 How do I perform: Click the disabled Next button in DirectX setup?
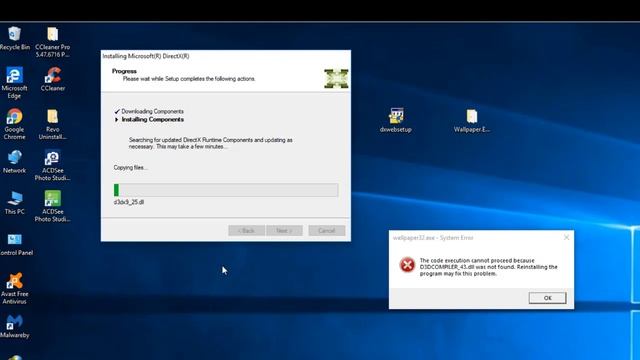(284, 231)
